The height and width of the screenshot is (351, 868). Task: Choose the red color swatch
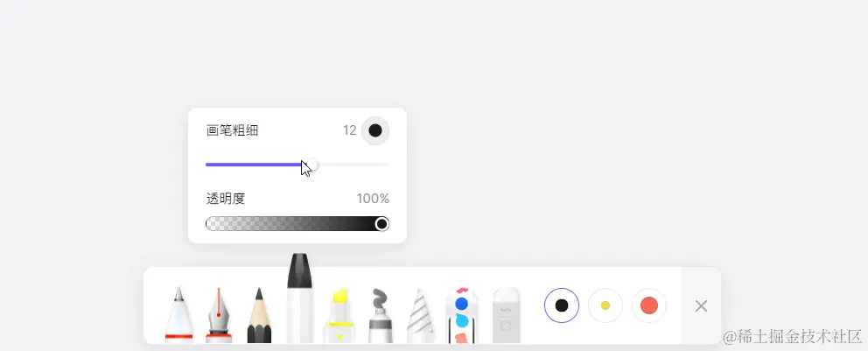[x=648, y=305]
